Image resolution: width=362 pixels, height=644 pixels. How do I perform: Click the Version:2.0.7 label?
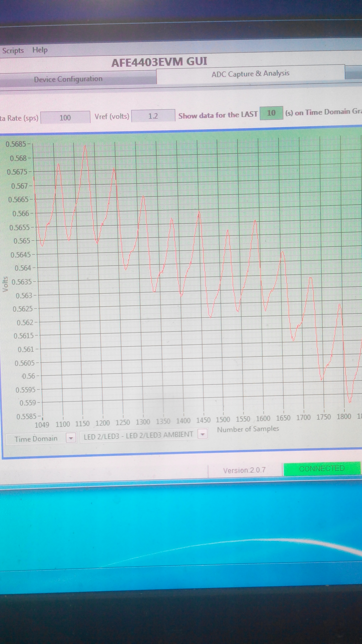click(244, 470)
